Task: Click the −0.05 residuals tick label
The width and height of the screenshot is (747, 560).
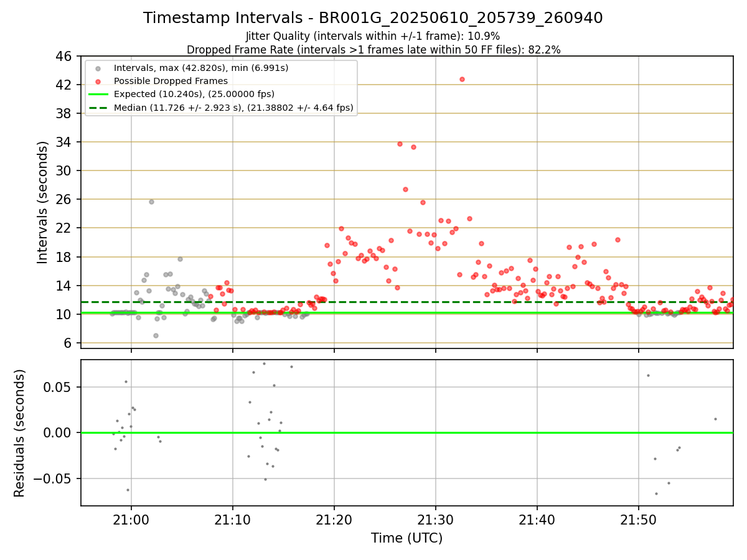Action: pyautogui.click(x=51, y=478)
